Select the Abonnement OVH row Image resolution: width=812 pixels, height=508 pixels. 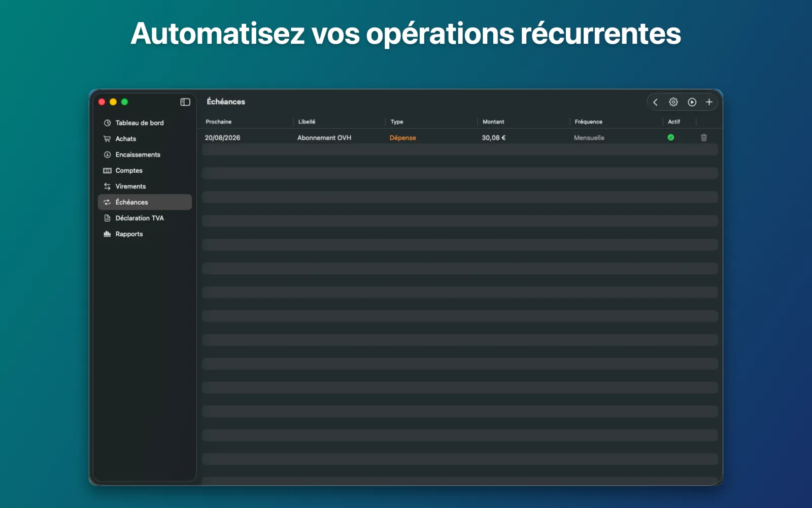click(x=459, y=138)
